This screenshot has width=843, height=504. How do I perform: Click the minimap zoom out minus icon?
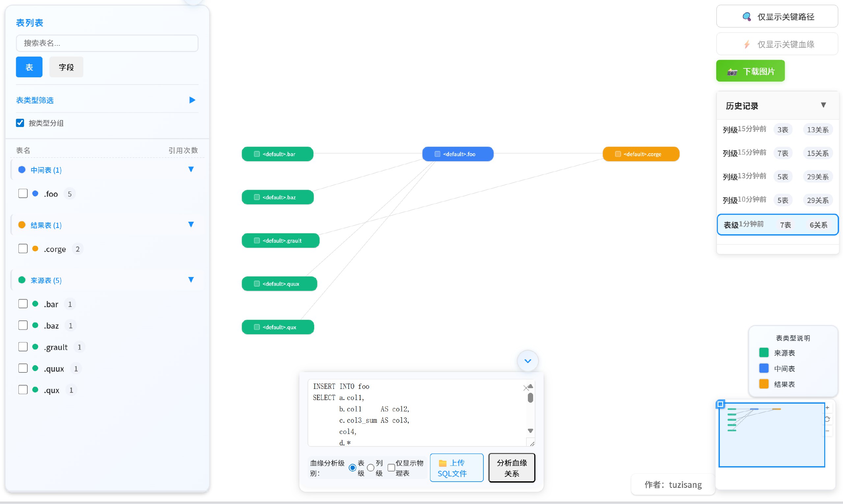pyautogui.click(x=827, y=431)
